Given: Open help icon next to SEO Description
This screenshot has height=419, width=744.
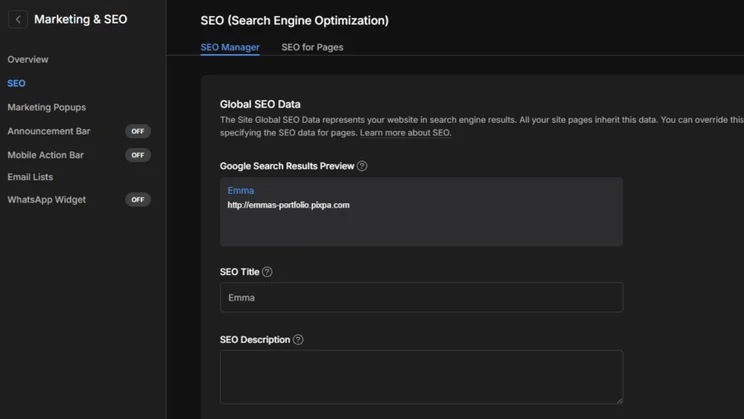Looking at the screenshot, I should tap(298, 340).
